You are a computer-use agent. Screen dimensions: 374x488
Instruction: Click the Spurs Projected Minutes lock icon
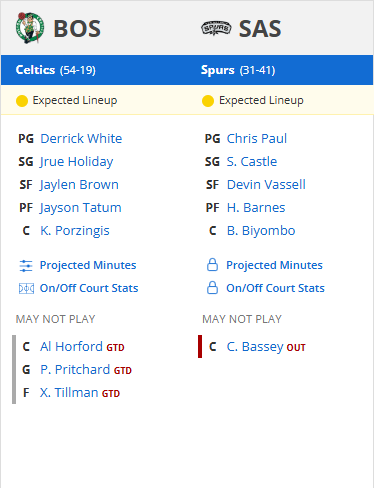click(x=212, y=265)
